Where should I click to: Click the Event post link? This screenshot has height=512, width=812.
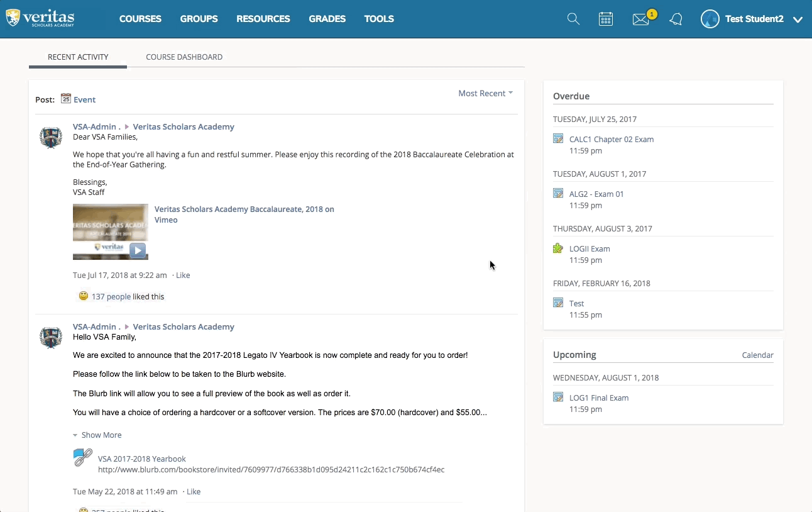(x=84, y=99)
